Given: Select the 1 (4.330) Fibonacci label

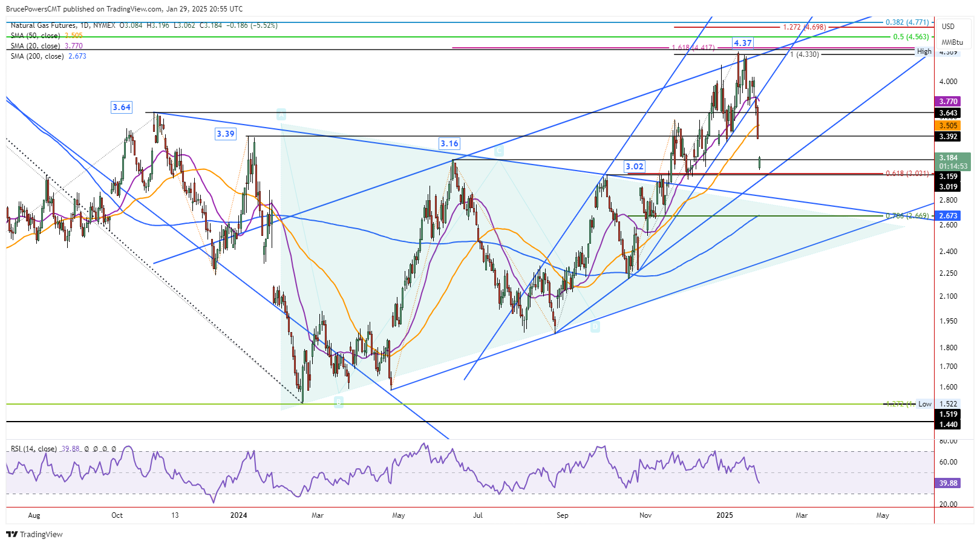Looking at the screenshot, I should [805, 54].
